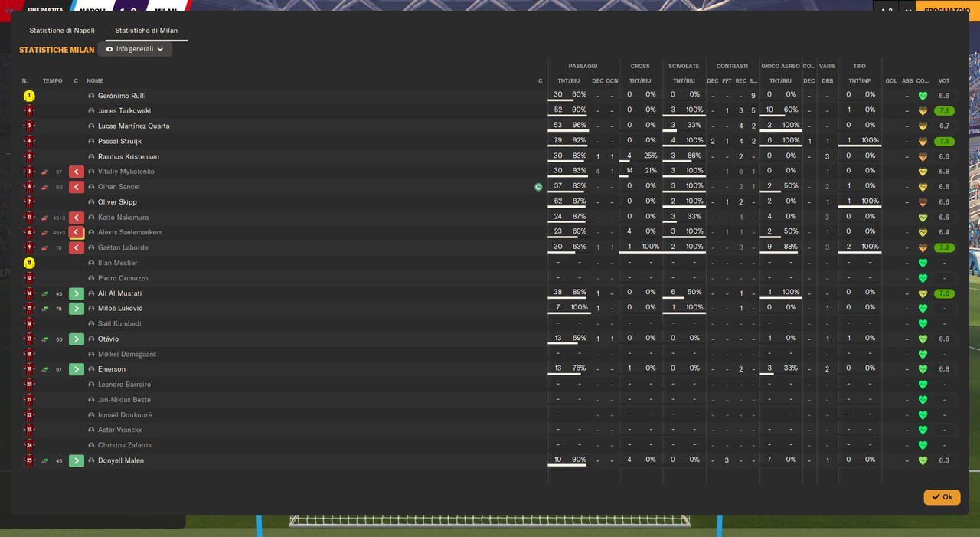Sort the table by the NOME column header
This screenshot has height=537, width=980.
coord(95,80)
